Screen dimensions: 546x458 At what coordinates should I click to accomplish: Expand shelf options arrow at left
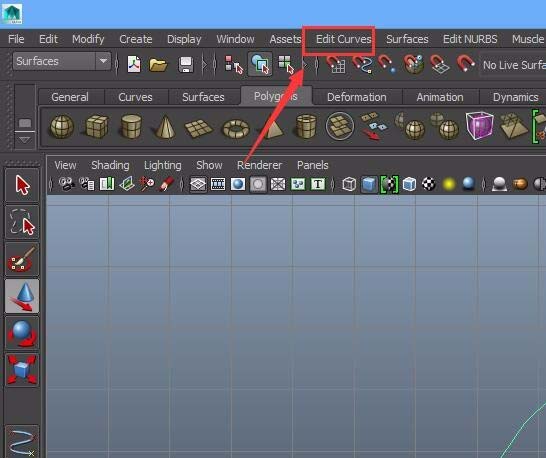(24, 140)
